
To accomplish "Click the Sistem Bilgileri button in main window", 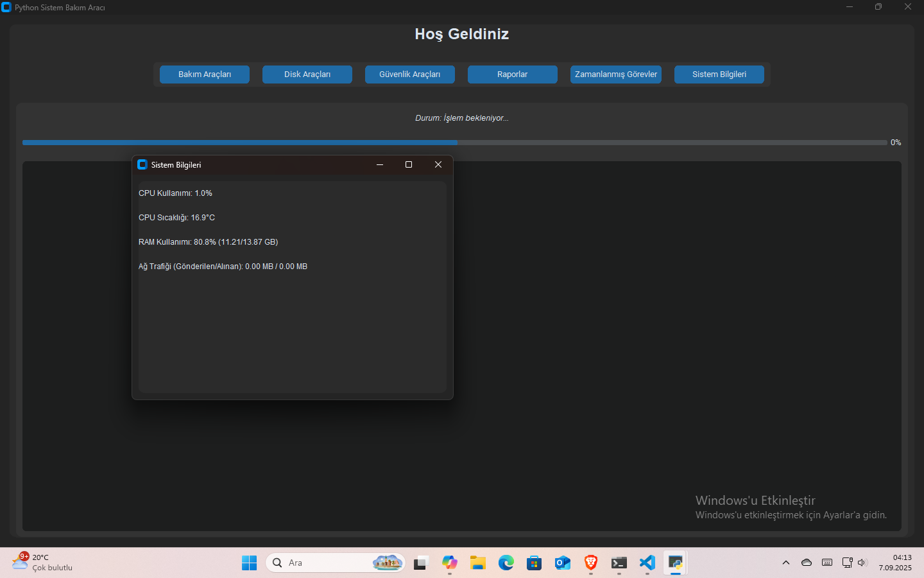I will 719,74.
